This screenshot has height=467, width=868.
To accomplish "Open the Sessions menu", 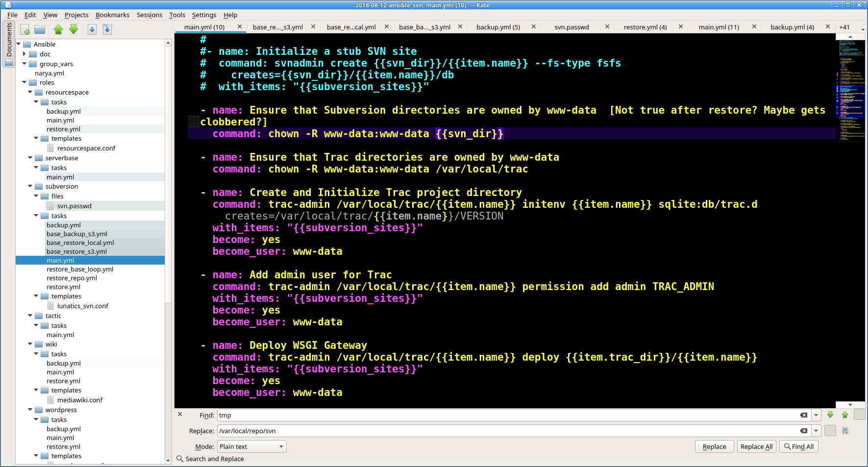I will tap(149, 15).
